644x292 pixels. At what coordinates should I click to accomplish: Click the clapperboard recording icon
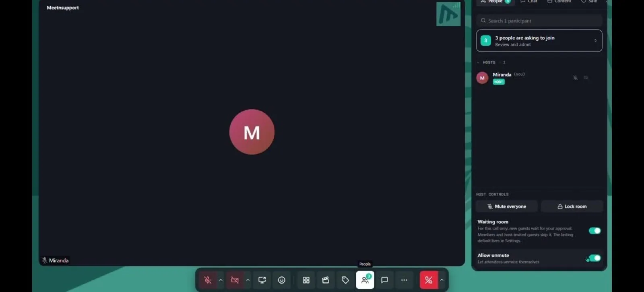pyautogui.click(x=326, y=280)
